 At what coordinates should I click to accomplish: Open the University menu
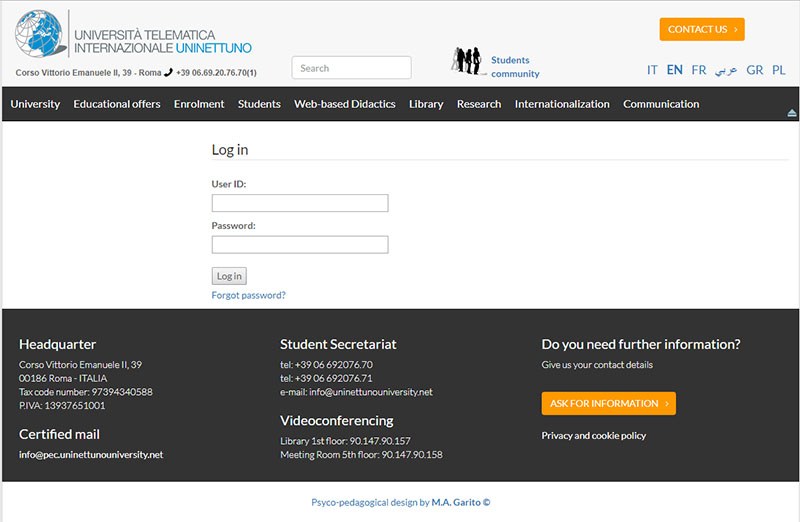click(35, 104)
